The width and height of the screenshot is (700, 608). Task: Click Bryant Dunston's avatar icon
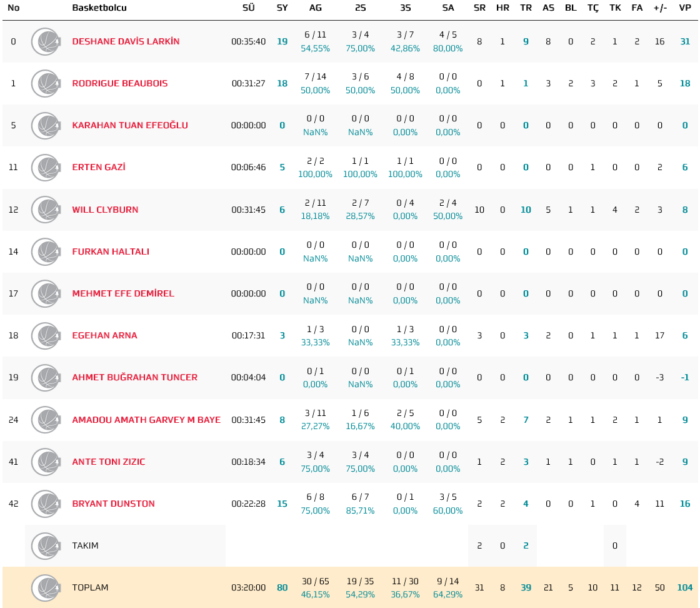click(x=46, y=504)
